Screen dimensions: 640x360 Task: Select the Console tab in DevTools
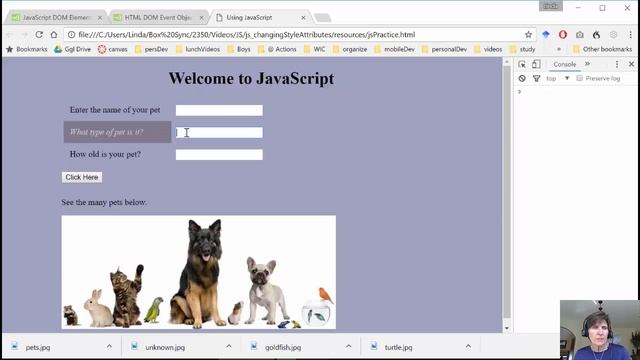(564, 64)
